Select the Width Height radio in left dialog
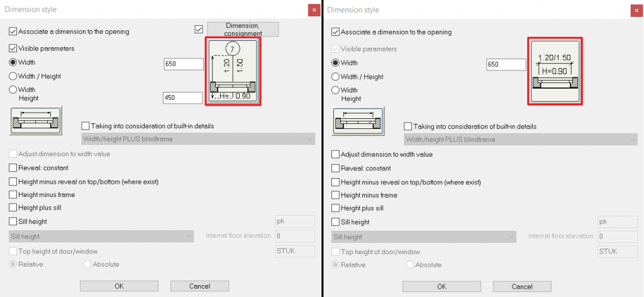644x297 pixels. tap(13, 90)
